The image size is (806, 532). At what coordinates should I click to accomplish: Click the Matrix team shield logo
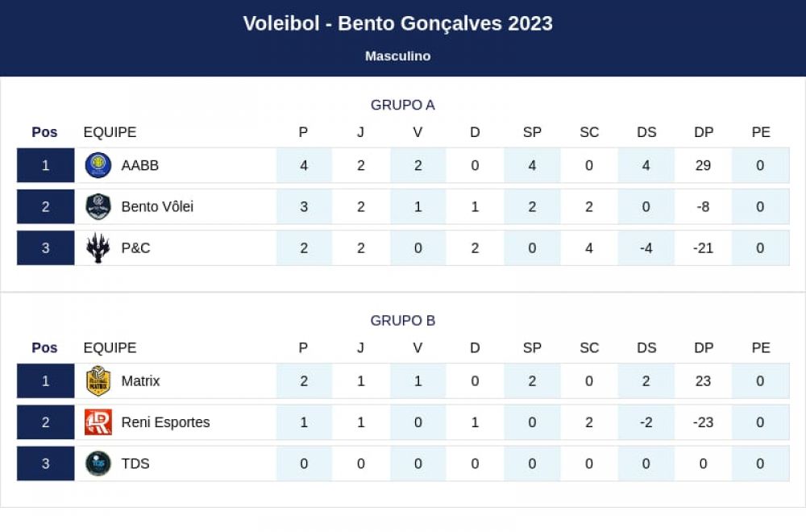click(x=98, y=381)
